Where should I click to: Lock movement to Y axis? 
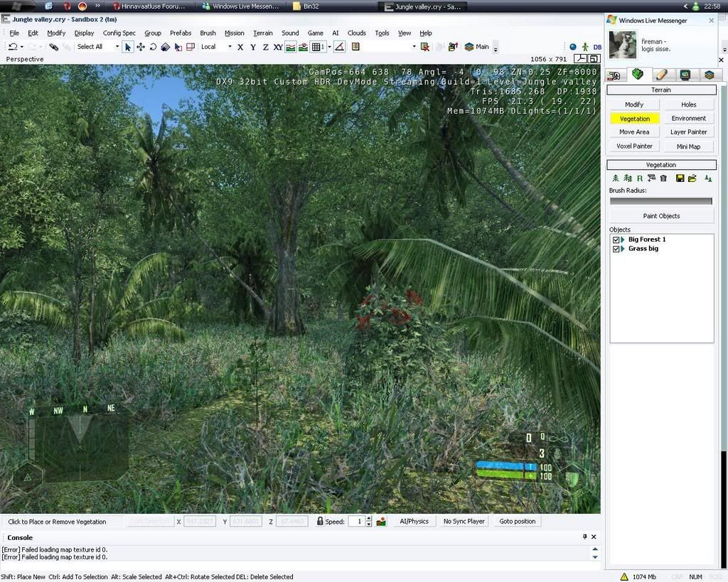(253, 47)
